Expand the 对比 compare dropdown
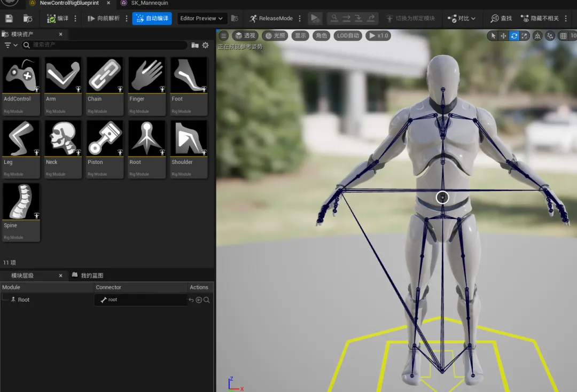The width and height of the screenshot is (577, 392). point(462,19)
